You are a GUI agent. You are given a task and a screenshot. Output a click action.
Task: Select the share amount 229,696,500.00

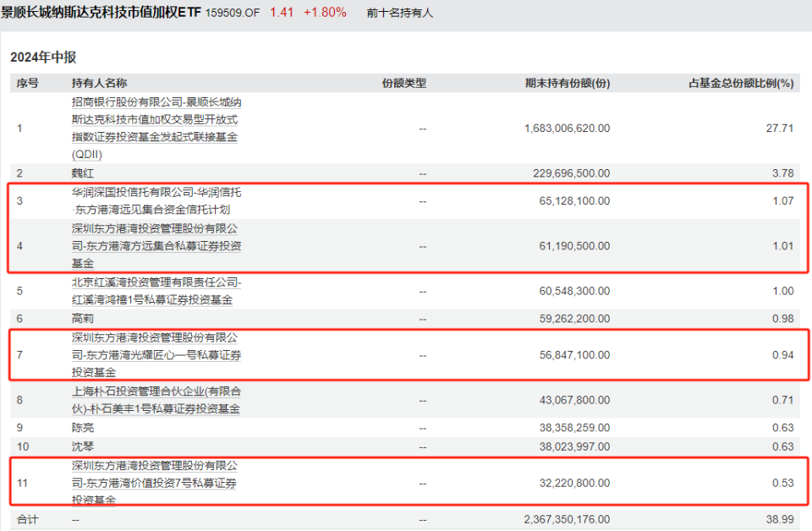(x=572, y=173)
